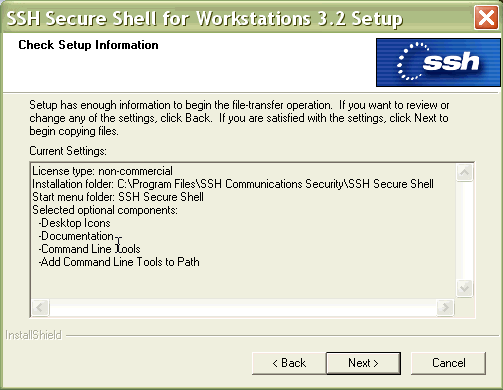Image resolution: width=503 pixels, height=390 pixels.
Task: Click the vertical scrollbar track
Action: (x=464, y=230)
